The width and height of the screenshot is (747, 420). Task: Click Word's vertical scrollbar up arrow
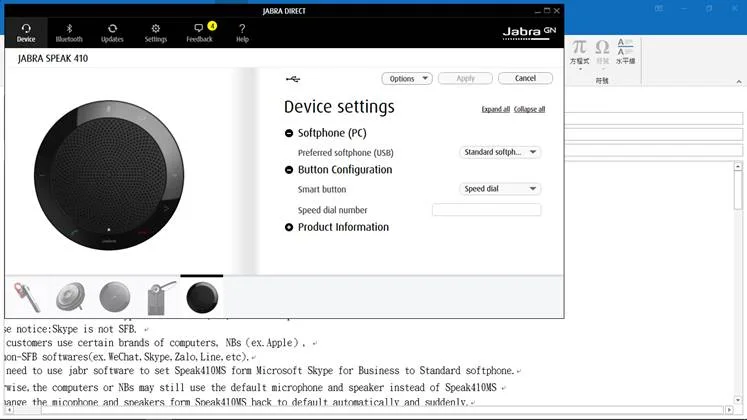(738, 167)
